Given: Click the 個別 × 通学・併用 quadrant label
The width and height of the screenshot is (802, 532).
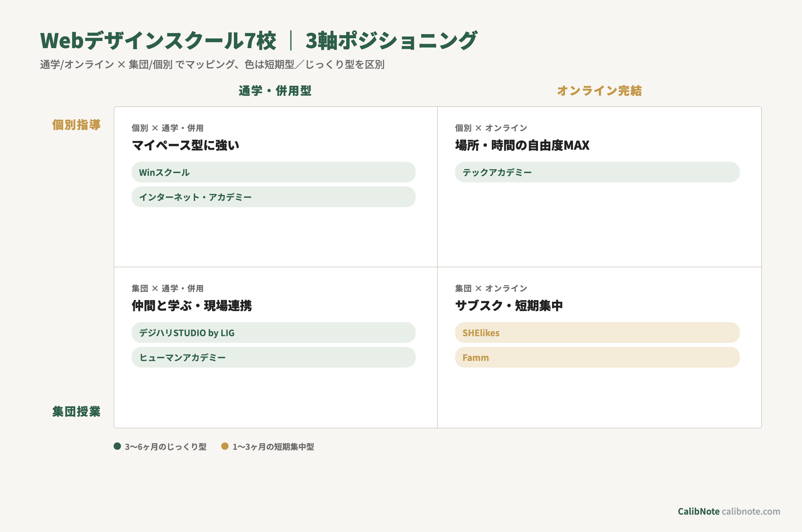Looking at the screenshot, I should pyautogui.click(x=168, y=128).
